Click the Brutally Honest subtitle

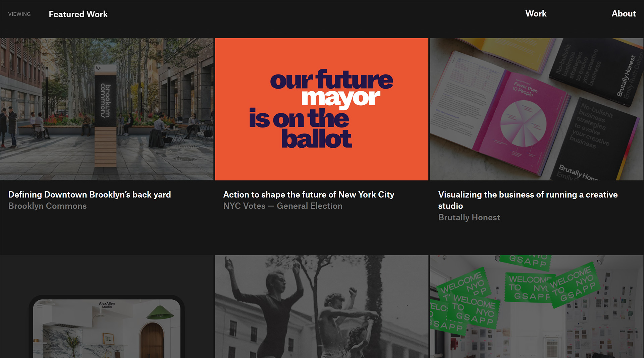[x=469, y=217]
